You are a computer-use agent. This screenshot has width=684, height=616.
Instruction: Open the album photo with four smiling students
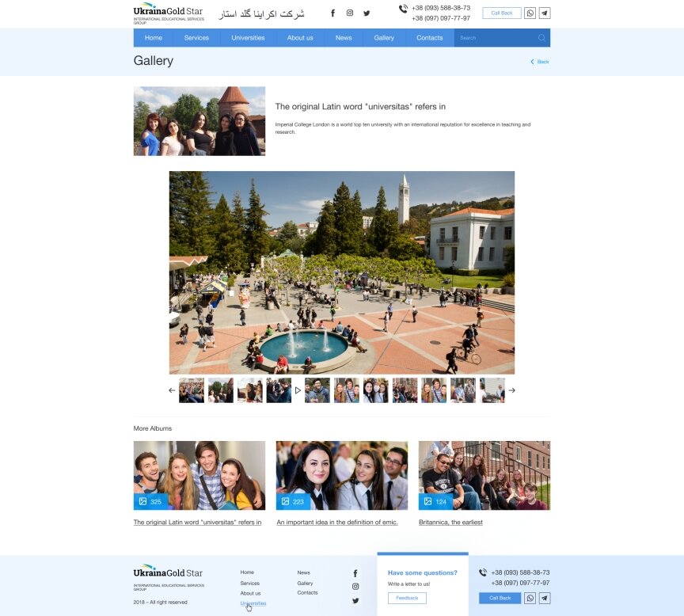point(199,475)
